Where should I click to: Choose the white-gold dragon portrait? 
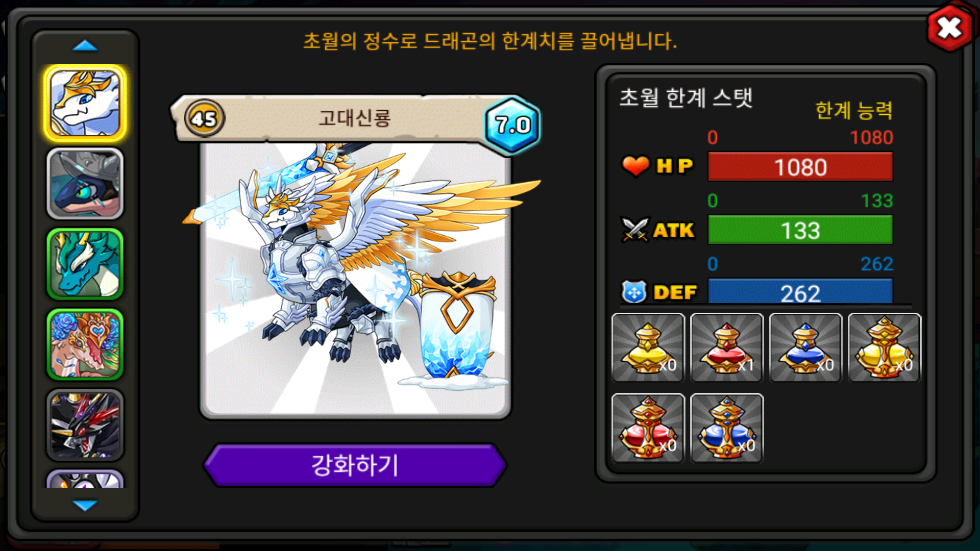tap(85, 104)
